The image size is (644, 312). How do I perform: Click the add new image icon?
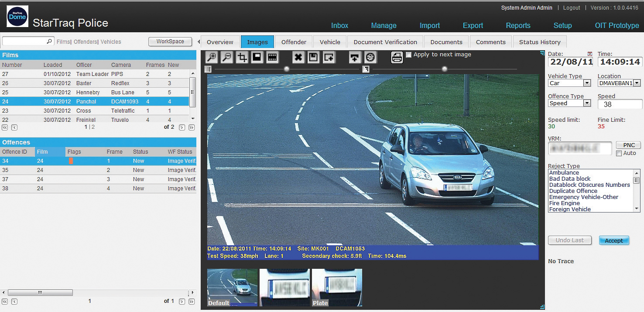(329, 57)
